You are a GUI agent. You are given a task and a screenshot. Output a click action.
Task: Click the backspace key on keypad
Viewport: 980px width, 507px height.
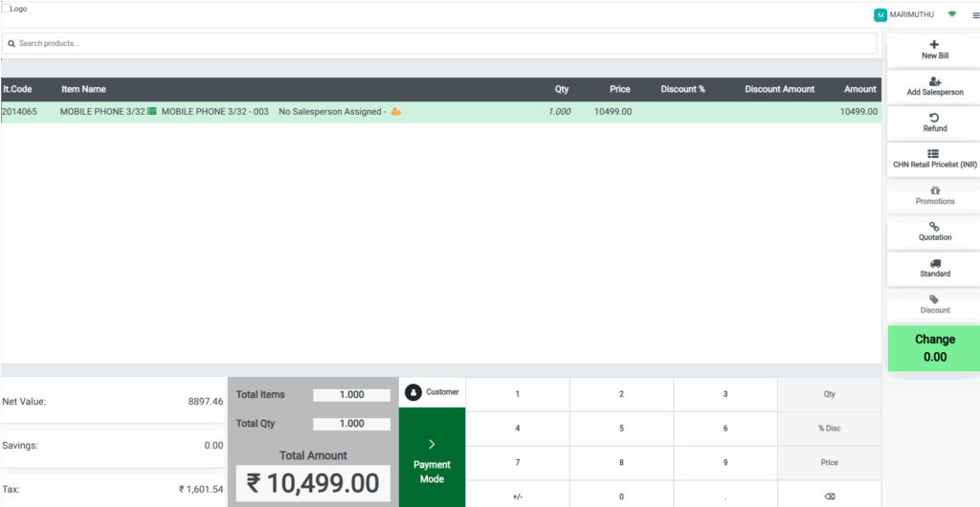830,496
